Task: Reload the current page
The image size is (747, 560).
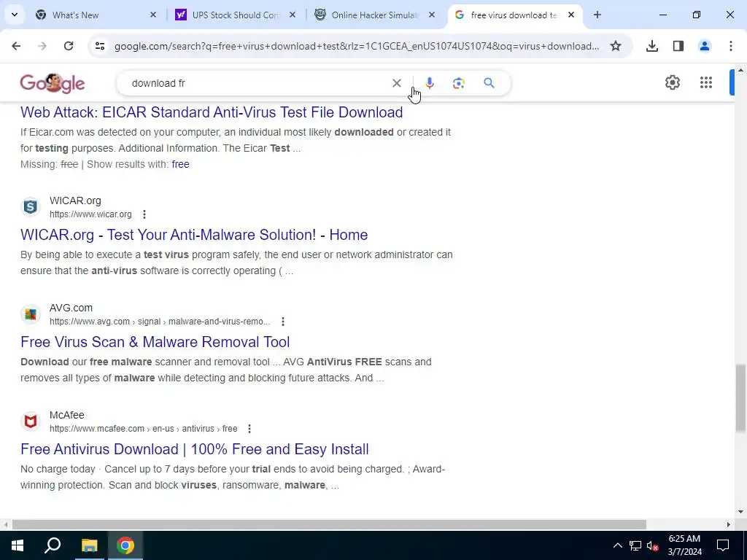Action: pos(69,46)
